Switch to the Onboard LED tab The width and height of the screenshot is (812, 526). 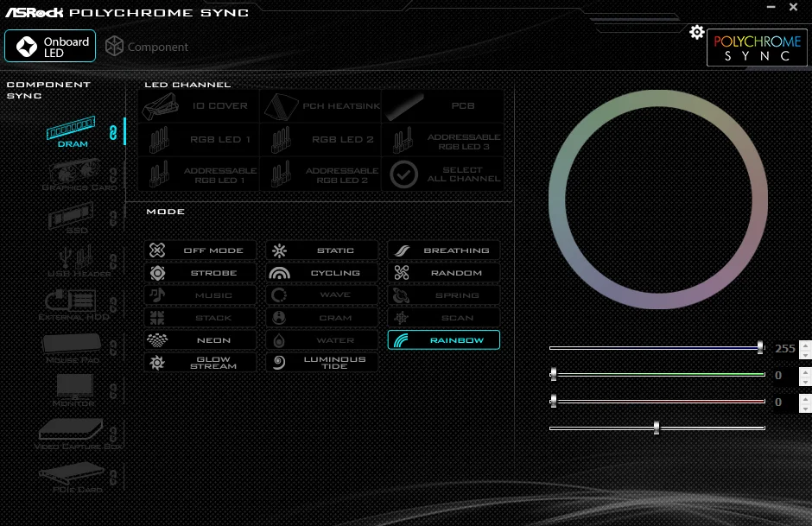[x=50, y=46]
